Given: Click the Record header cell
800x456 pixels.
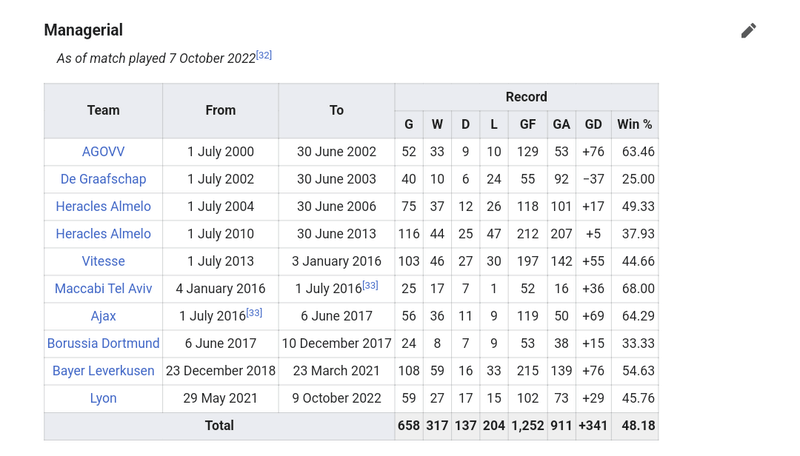Looking at the screenshot, I should pyautogui.click(x=527, y=97).
